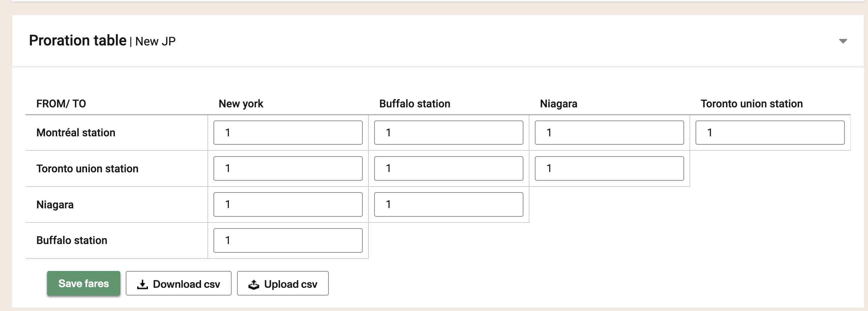Select the Proration table heading
The width and height of the screenshot is (868, 311).
pyautogui.click(x=78, y=40)
